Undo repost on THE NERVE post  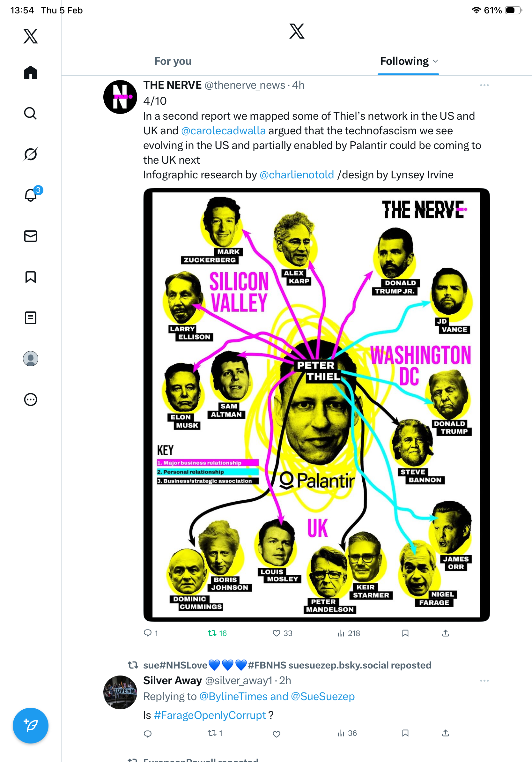(217, 633)
